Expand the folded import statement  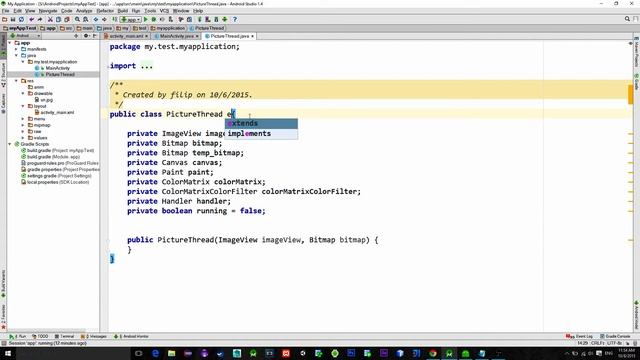click(x=147, y=66)
